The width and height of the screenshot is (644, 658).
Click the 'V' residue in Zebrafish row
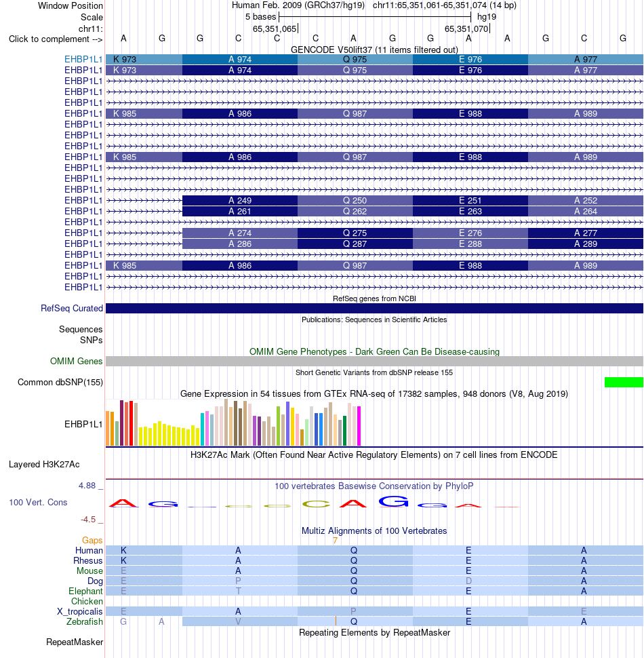[x=238, y=621]
